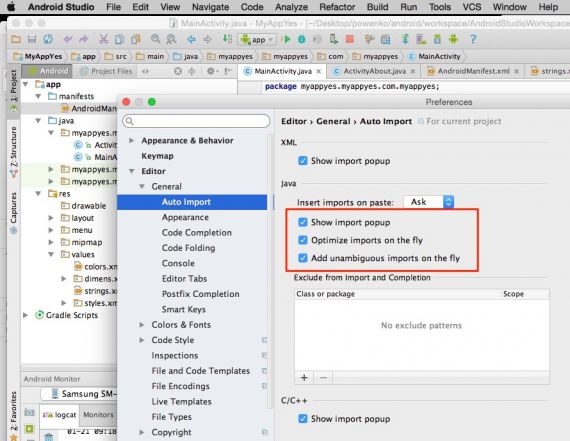Open the VCS menu
The image size is (570, 441).
coord(472,7)
